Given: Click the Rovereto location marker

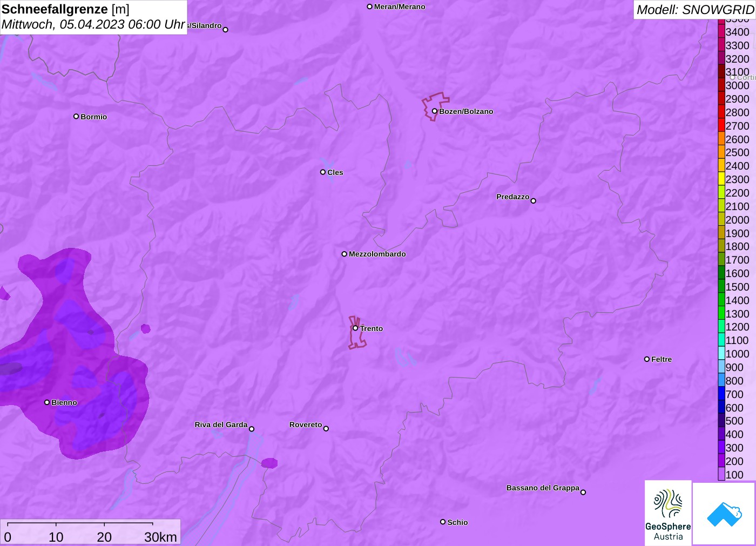Looking at the screenshot, I should point(326,429).
